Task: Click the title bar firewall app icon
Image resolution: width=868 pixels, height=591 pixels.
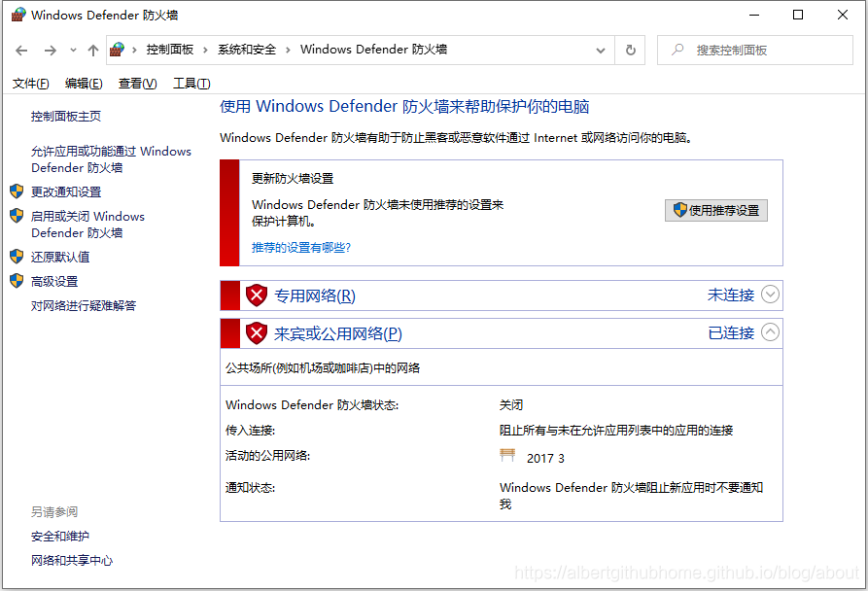Action: click(18, 15)
